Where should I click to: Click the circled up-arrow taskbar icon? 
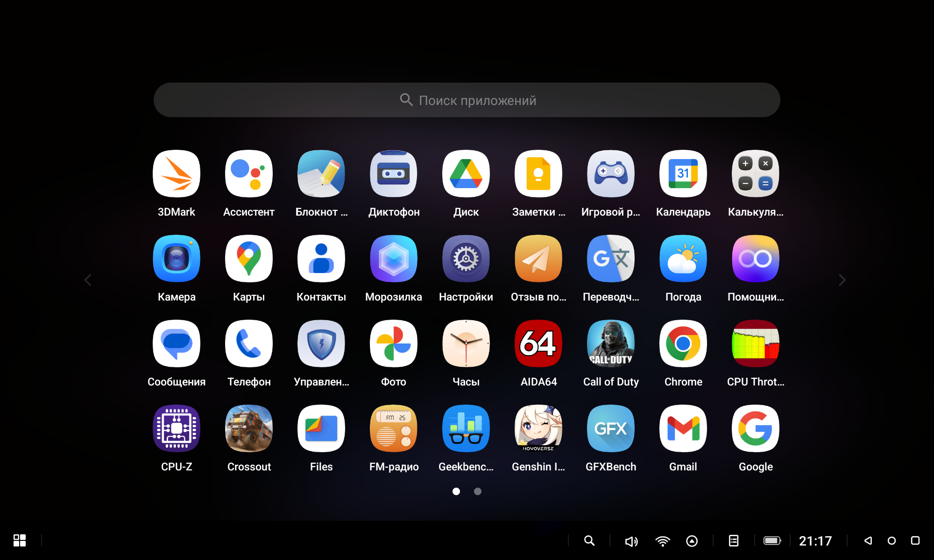(x=692, y=541)
